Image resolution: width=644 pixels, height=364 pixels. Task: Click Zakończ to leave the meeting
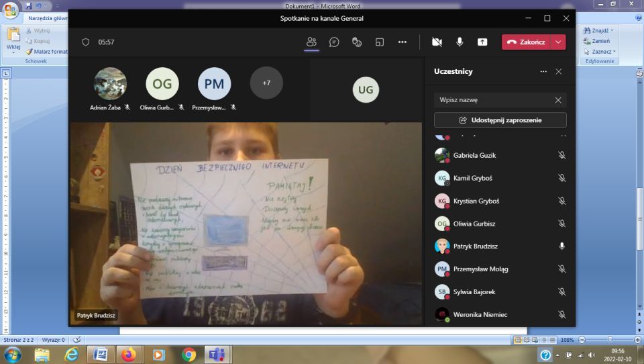(527, 42)
